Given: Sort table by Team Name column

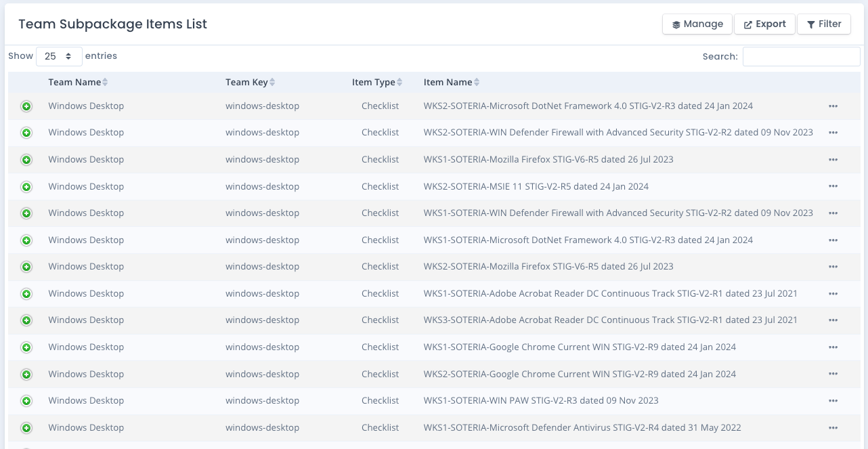Looking at the screenshot, I should (78, 82).
